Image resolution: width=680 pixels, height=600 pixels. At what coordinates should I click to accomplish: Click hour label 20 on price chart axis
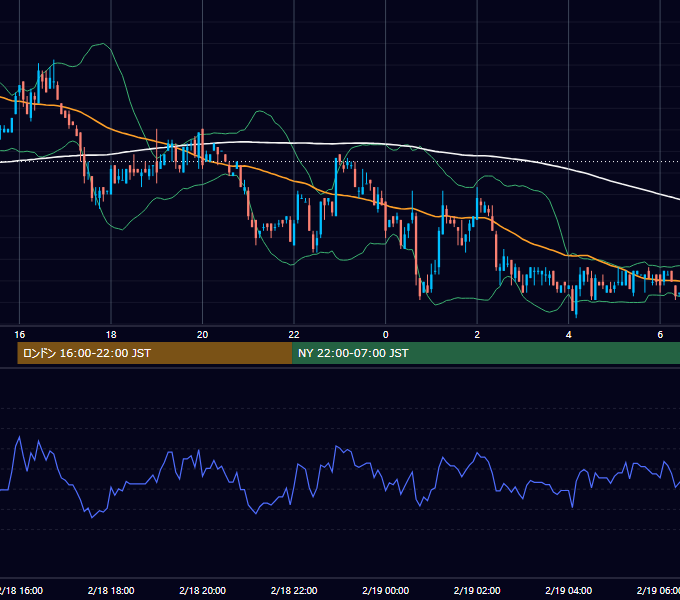click(x=203, y=335)
